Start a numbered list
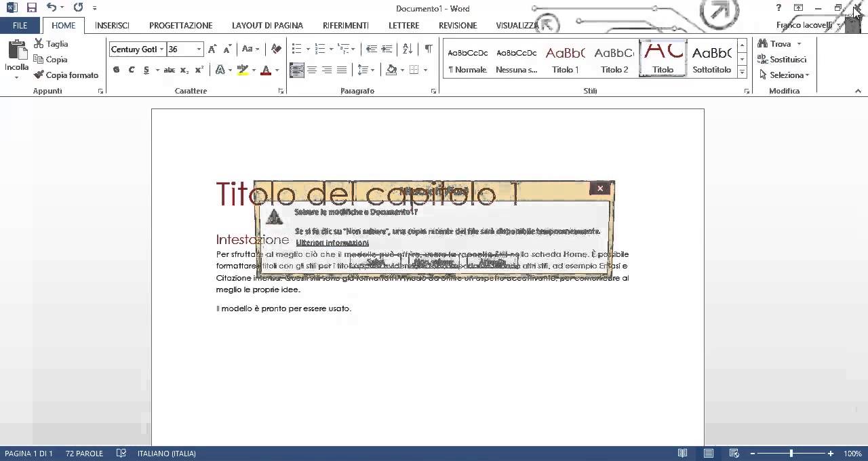The image size is (868, 461). coord(319,49)
